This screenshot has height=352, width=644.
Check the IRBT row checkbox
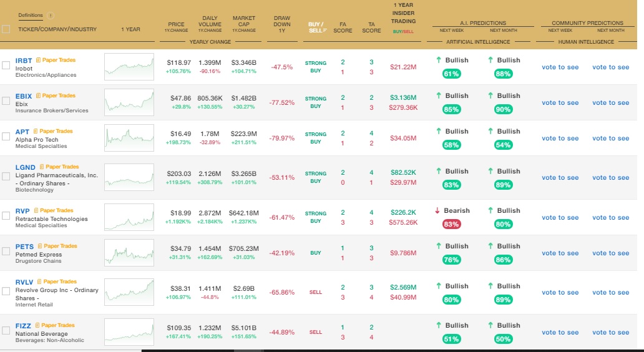6,65
